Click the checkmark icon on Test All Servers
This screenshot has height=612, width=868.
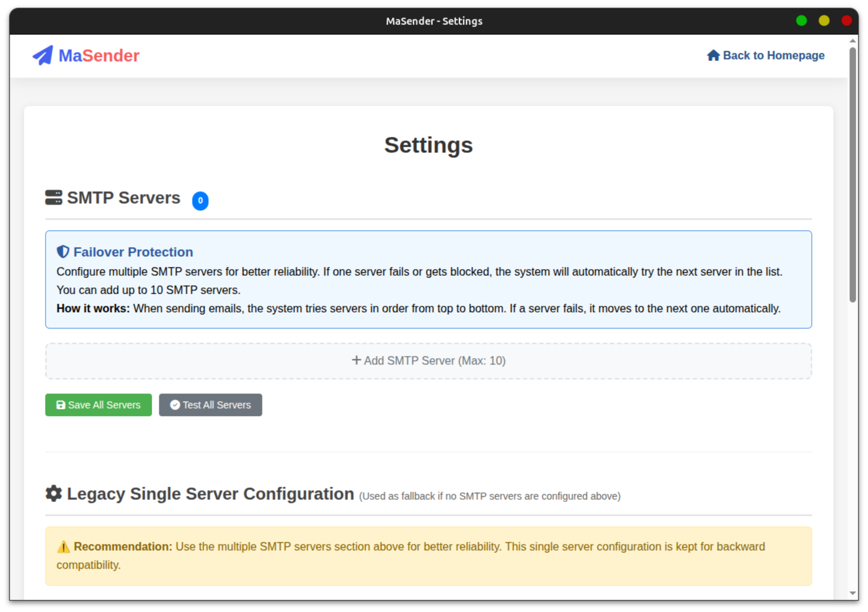pos(175,405)
